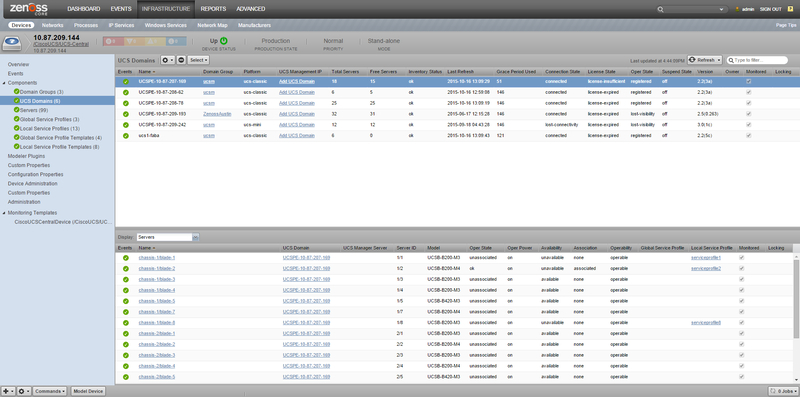Viewport: 800px width, 397px height.
Task: Click the delete component minus icon
Action: click(181, 60)
